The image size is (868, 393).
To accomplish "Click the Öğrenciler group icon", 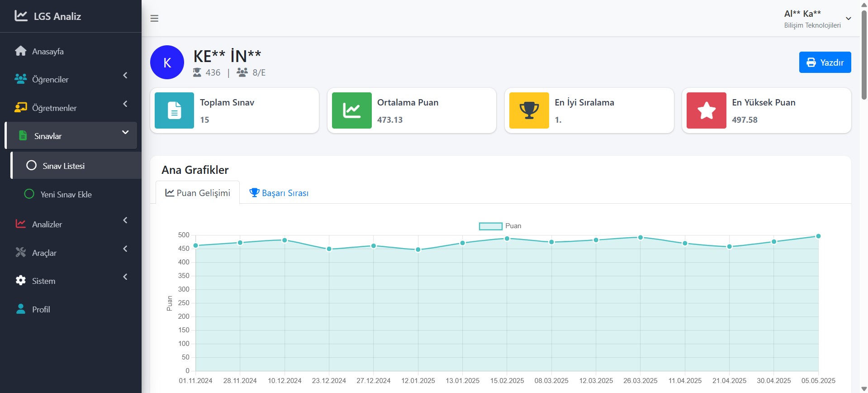I will (x=21, y=79).
